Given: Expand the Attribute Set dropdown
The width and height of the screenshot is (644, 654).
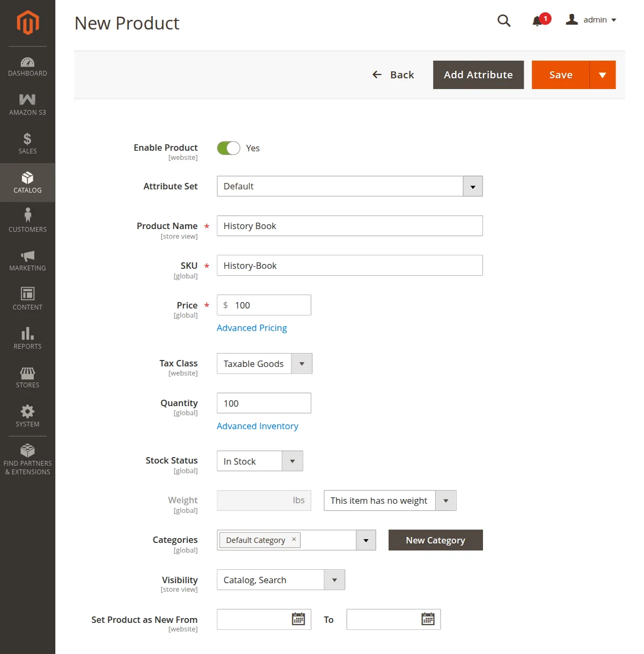Looking at the screenshot, I should (472, 186).
